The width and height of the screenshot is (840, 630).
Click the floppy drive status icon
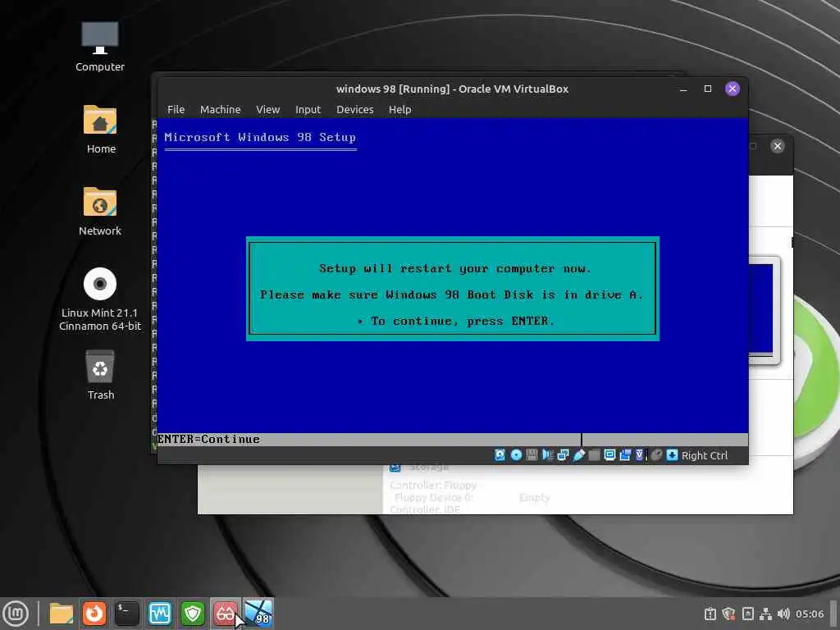point(532,455)
